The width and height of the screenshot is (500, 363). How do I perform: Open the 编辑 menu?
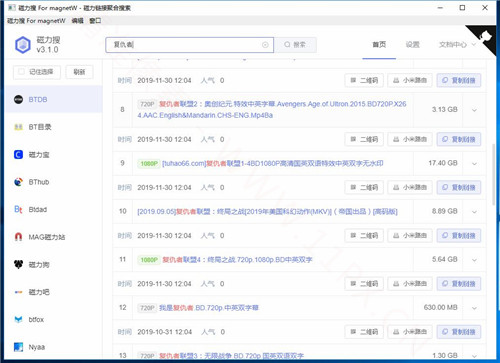77,21
